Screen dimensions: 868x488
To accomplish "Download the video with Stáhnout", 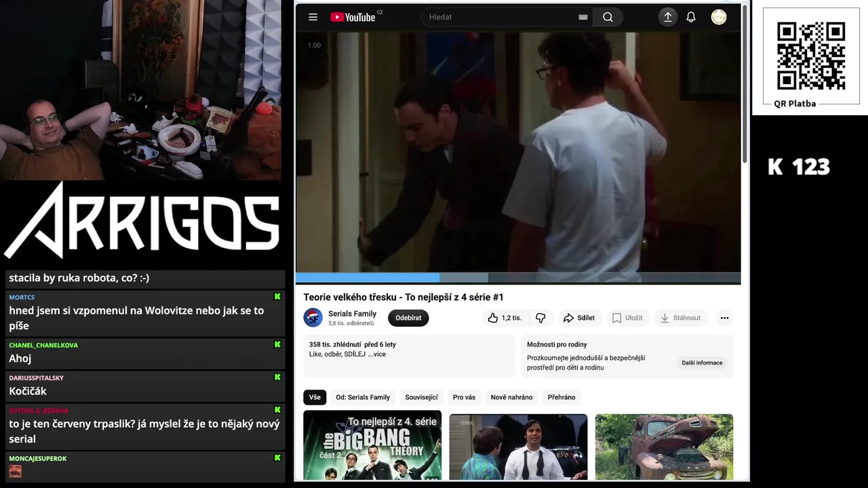I will point(680,318).
